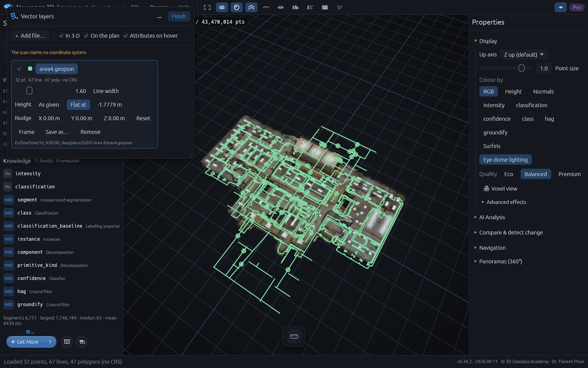The height and width of the screenshot is (368, 588).
Task: Click the Nudge X 0.00 m field
Action: point(49,118)
